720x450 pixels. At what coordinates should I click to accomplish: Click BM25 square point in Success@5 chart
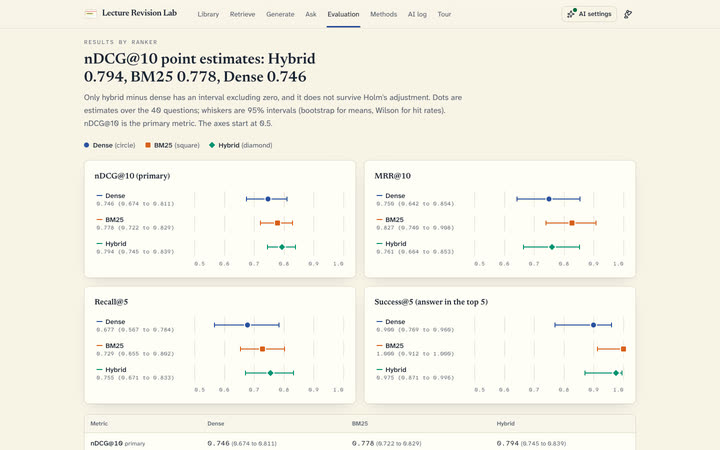pos(623,349)
